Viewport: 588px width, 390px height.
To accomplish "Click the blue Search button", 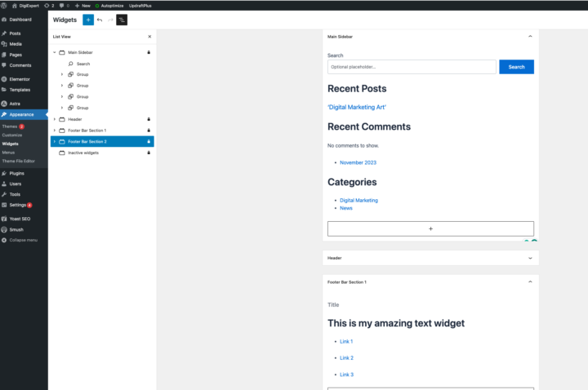I will coord(516,67).
